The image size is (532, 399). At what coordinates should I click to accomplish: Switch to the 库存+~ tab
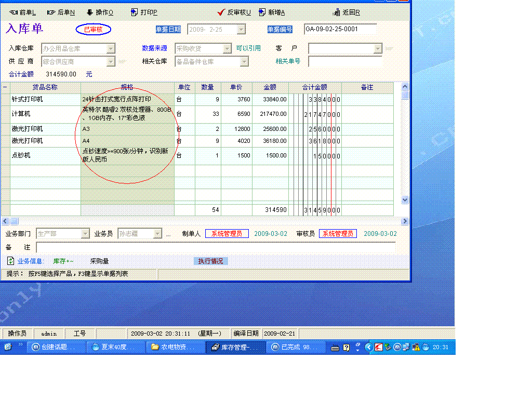coord(63,261)
